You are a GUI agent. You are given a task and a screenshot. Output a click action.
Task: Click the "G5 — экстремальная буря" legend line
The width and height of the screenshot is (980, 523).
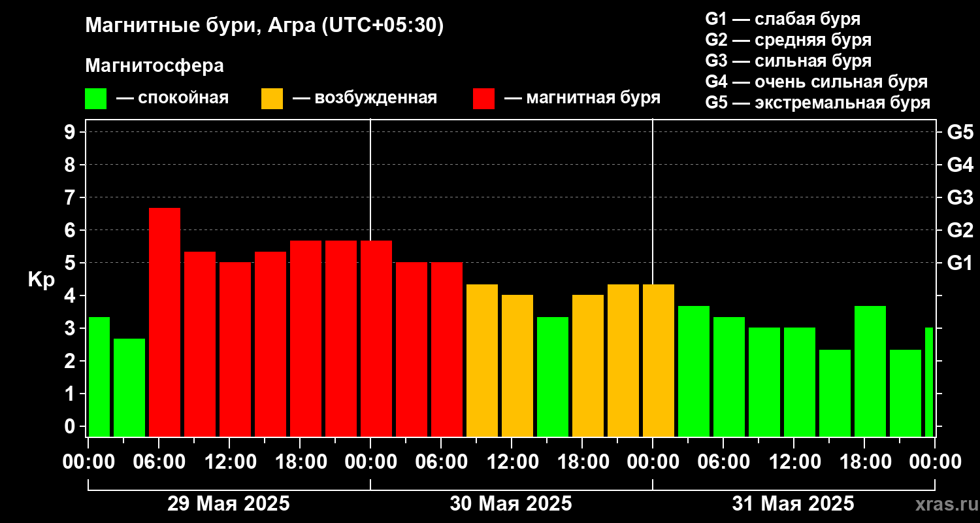818,103
